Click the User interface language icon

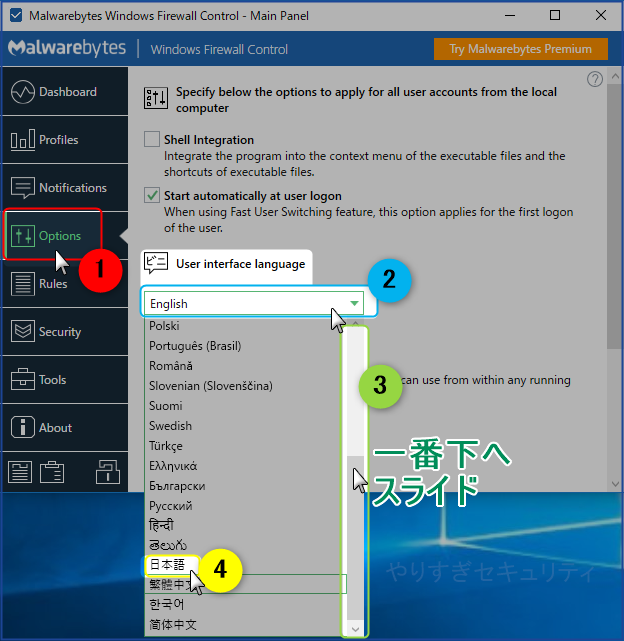point(156,264)
